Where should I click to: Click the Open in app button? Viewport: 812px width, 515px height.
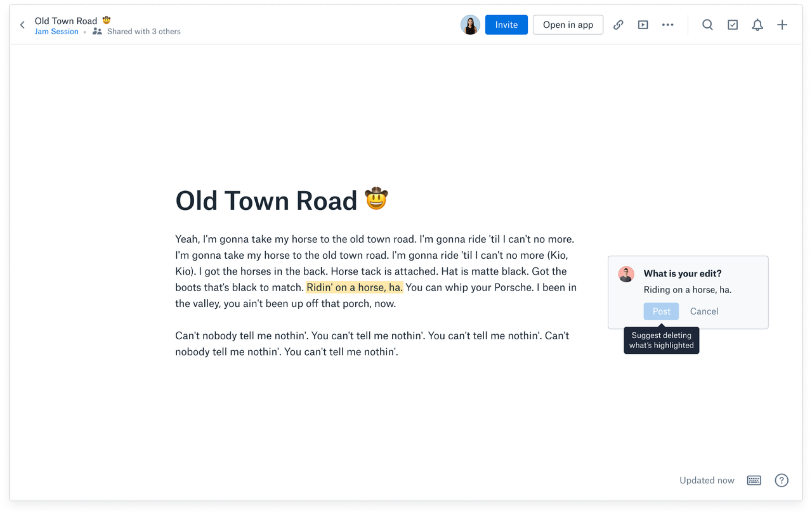568,25
